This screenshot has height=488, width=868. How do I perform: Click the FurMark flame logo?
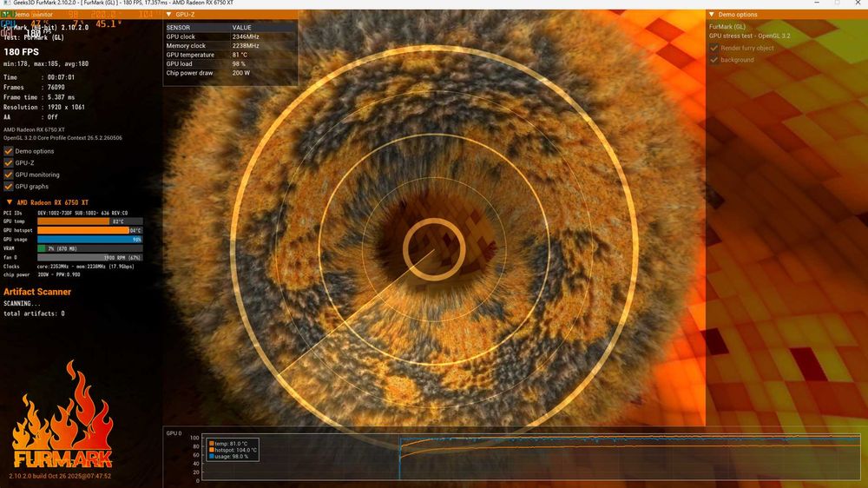coord(62,415)
